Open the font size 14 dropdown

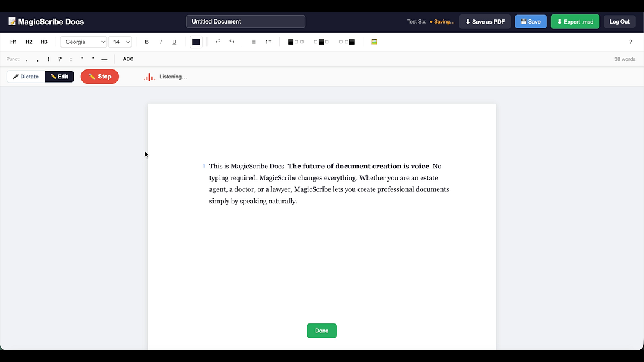click(x=120, y=42)
